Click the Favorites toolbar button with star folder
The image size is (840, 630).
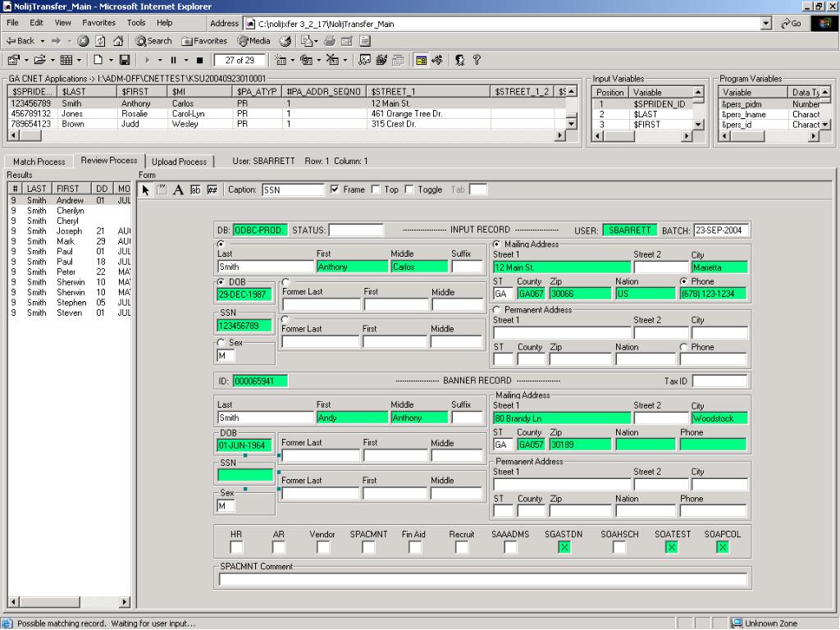[x=204, y=41]
